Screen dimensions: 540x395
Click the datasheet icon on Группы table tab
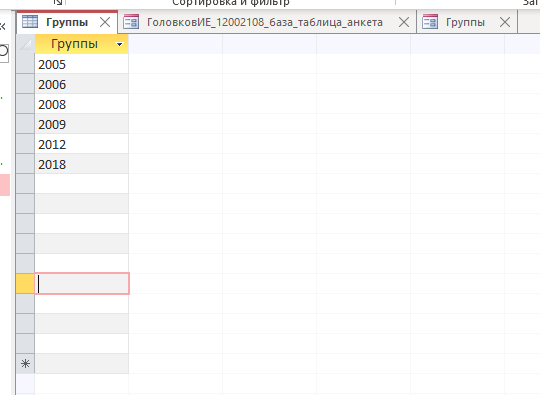point(30,22)
